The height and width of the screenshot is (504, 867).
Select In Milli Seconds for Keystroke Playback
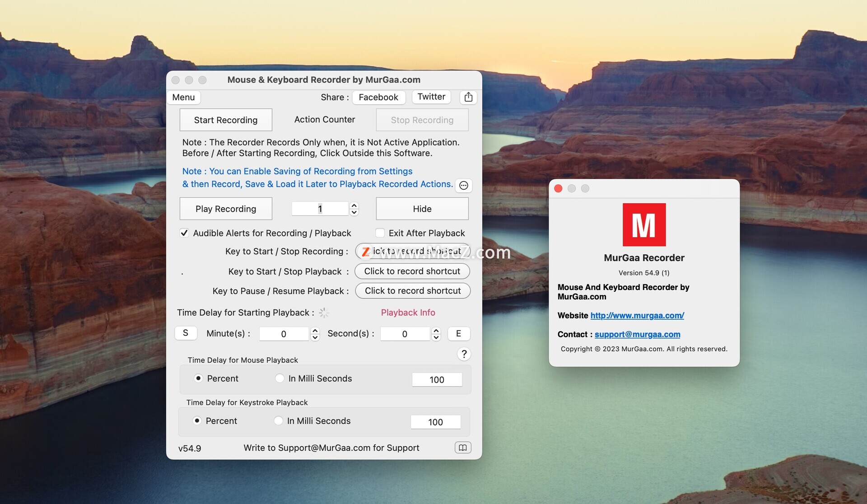click(x=279, y=421)
